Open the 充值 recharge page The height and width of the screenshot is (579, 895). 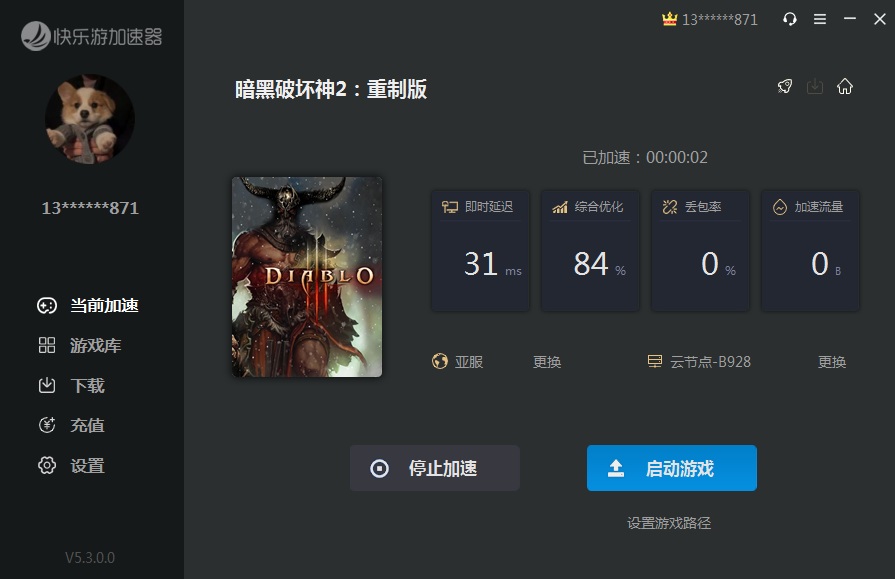coord(71,425)
